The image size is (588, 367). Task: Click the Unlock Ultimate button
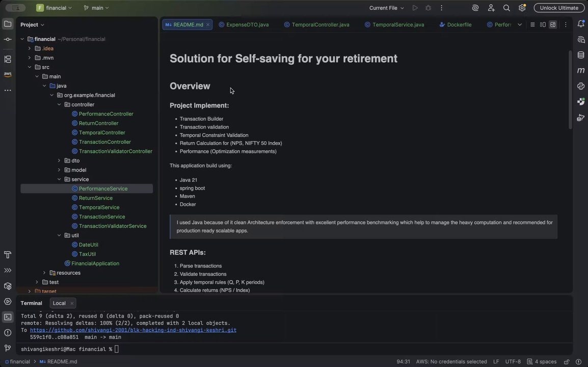(559, 8)
